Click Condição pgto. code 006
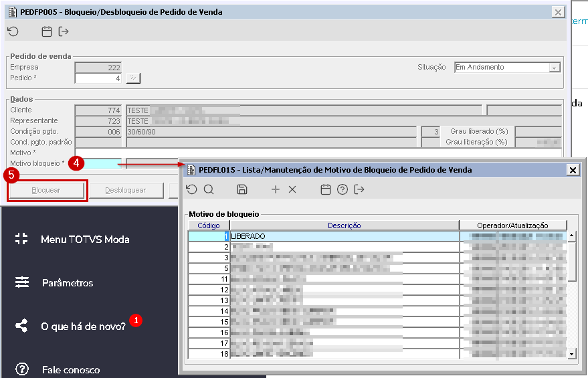Screen dimensions: 588x378 [x=98, y=132]
